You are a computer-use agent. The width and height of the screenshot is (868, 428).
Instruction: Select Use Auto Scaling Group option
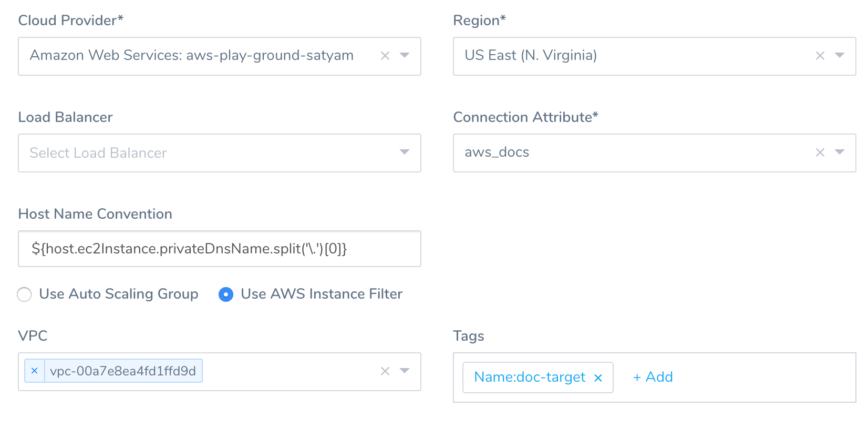24,294
